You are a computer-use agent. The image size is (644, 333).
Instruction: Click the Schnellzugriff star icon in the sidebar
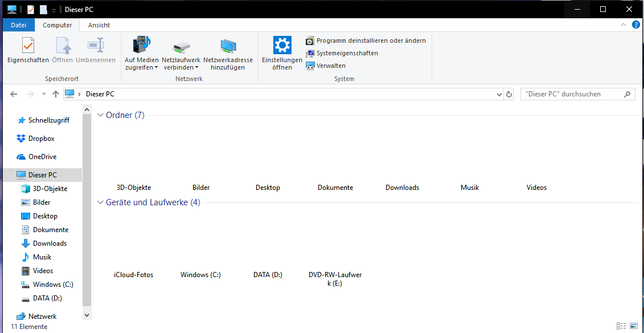click(x=22, y=120)
